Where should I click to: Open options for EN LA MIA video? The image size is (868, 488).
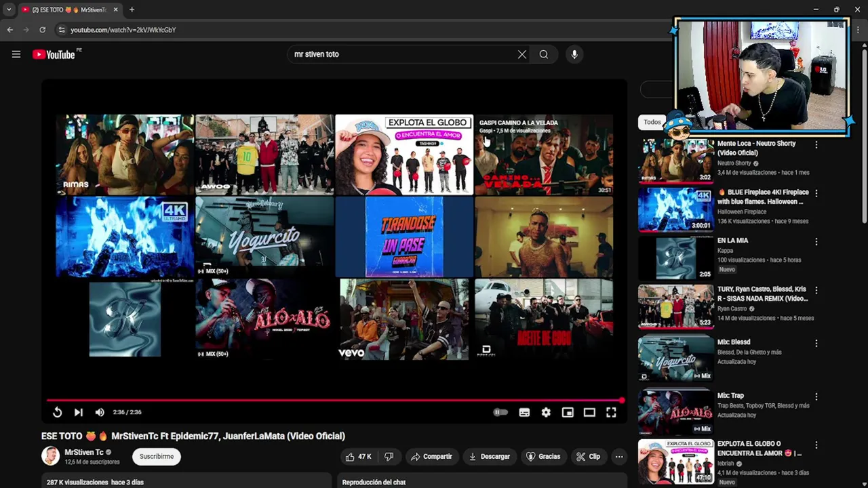(x=816, y=241)
